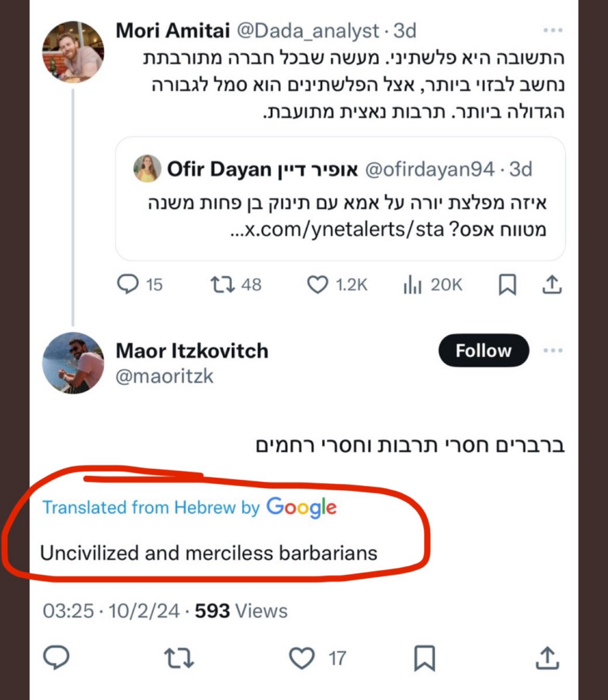The height and width of the screenshot is (700, 608).
Task: Click the retweet icon on Maor Itzkovitch's tweet
Action: (x=179, y=658)
